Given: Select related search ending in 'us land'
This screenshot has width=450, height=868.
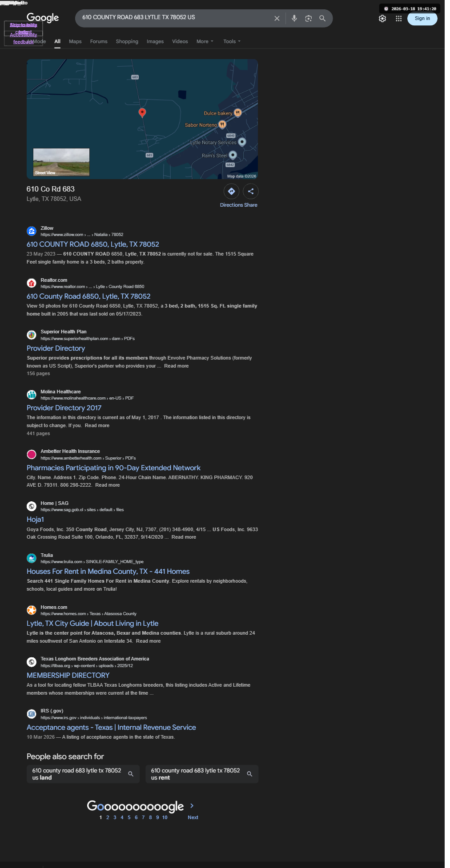Looking at the screenshot, I should 83,774.
